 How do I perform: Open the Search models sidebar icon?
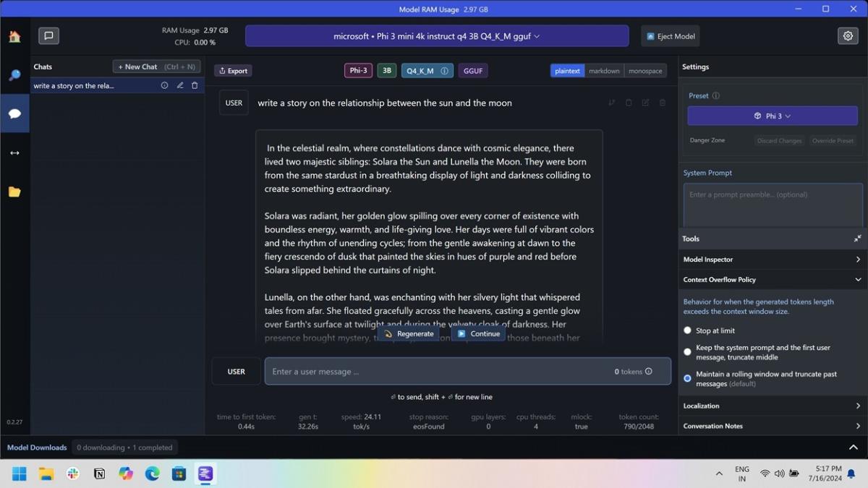click(14, 75)
